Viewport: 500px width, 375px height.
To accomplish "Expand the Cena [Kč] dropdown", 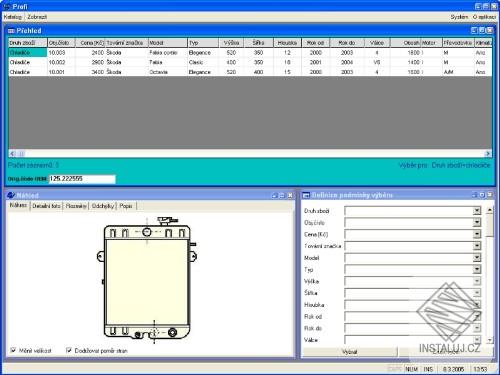I will pyautogui.click(x=477, y=234).
